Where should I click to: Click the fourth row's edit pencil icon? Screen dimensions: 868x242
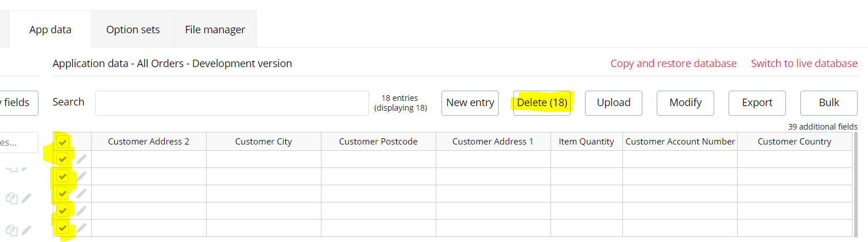[x=82, y=210]
